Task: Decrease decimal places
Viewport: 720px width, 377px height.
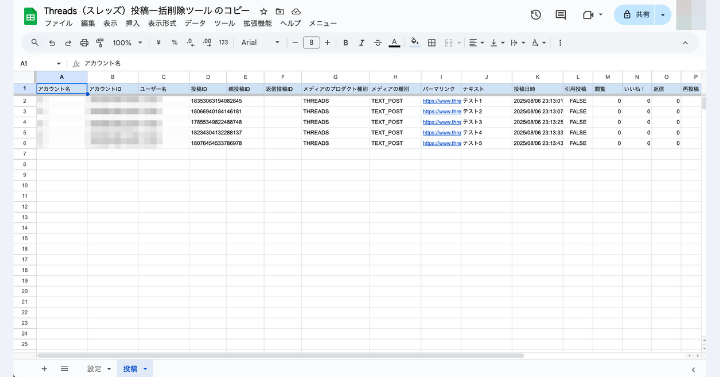Action: (x=191, y=43)
